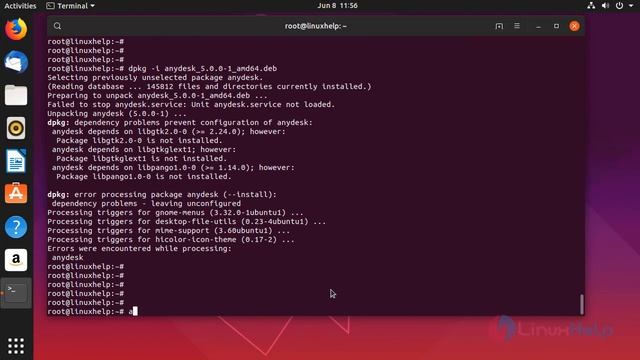640x360 pixels.
Task: Launch Thunderbird mail from the dock
Action: click(16, 62)
